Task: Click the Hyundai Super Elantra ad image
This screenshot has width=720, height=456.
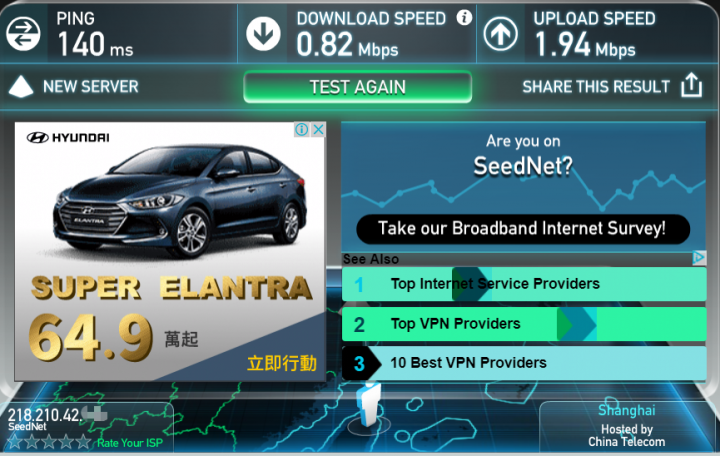Action: pos(170,251)
